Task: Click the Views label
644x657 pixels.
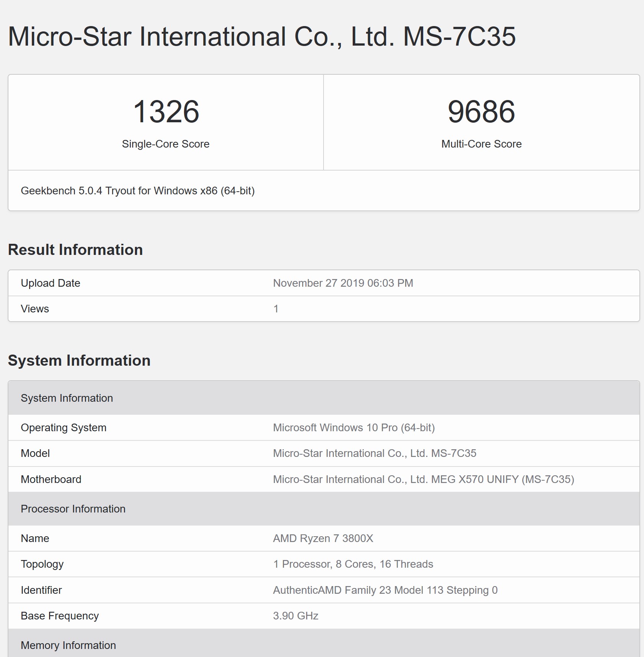Action: (x=35, y=309)
